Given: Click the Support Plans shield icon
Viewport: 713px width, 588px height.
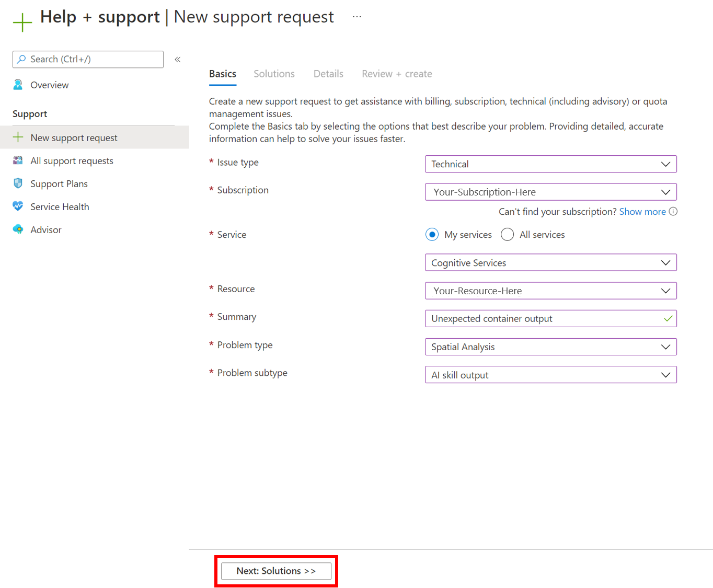Looking at the screenshot, I should pos(18,183).
